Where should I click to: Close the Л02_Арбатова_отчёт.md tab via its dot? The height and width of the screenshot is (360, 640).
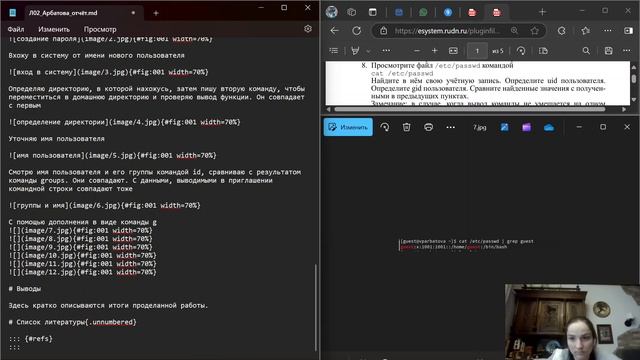[133, 13]
